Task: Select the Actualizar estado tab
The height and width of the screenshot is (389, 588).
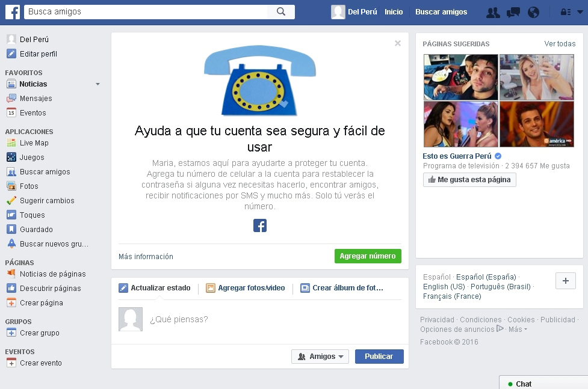Action: click(155, 288)
